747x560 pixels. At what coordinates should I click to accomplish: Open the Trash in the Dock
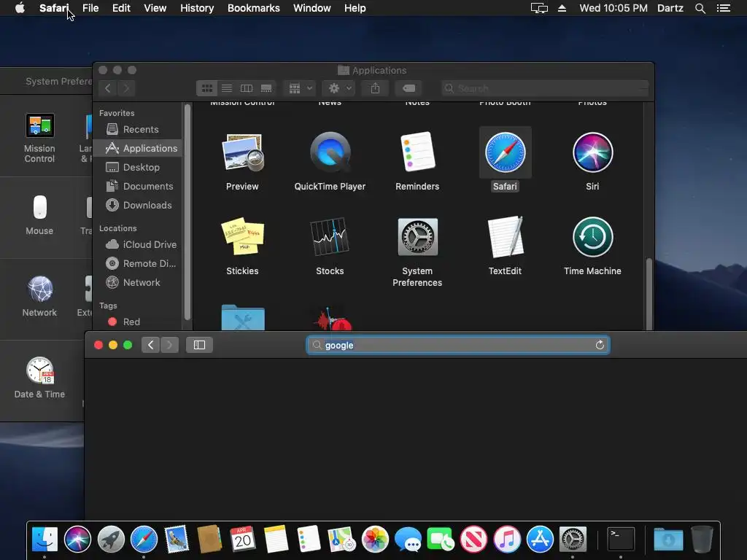click(702, 539)
